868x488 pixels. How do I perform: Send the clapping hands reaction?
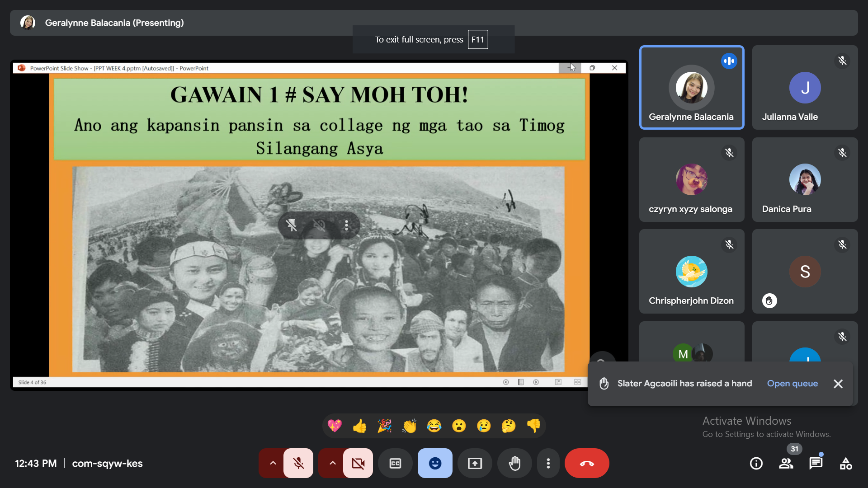pos(409,426)
